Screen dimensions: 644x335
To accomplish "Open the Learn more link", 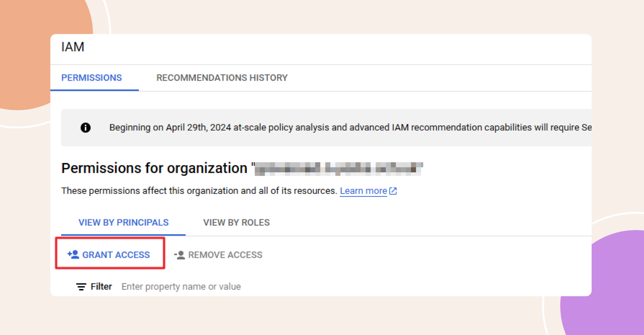I will [x=363, y=191].
